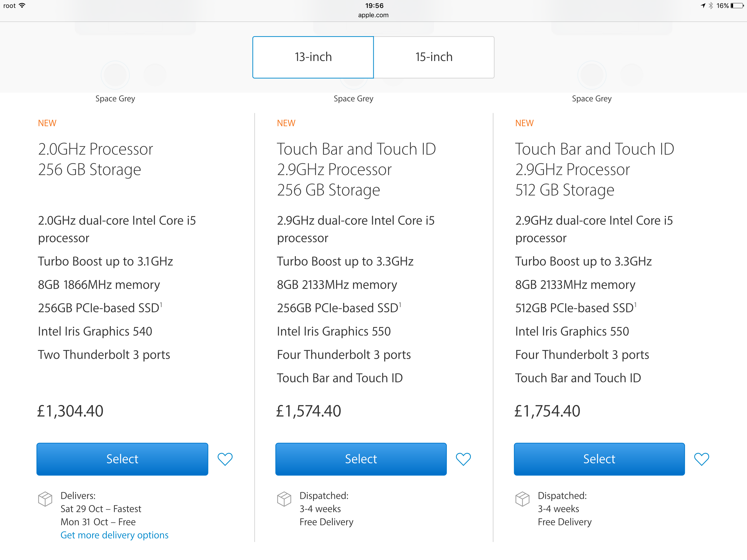The image size is (747, 560).
Task: Select the 2.0GHz Processor 256 GB model
Action: (122, 459)
